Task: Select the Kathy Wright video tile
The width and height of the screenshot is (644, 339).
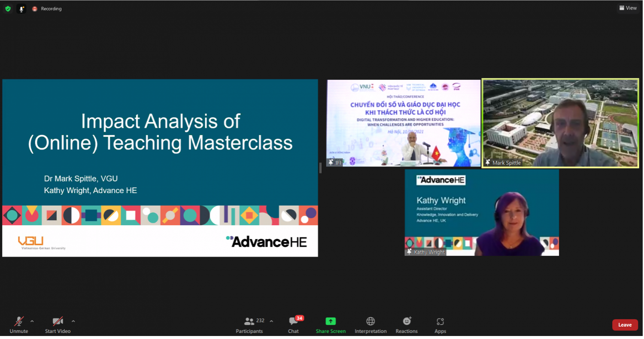Action: (482, 212)
